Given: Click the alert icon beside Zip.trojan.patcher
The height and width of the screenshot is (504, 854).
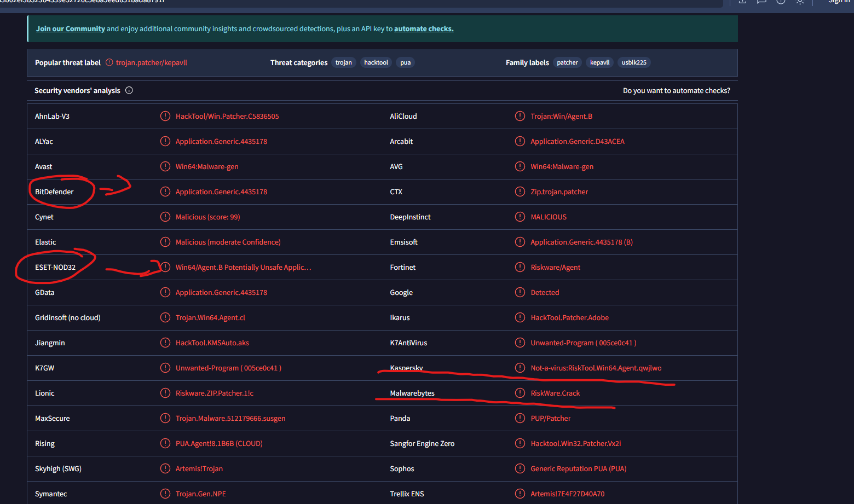Looking at the screenshot, I should [x=520, y=192].
